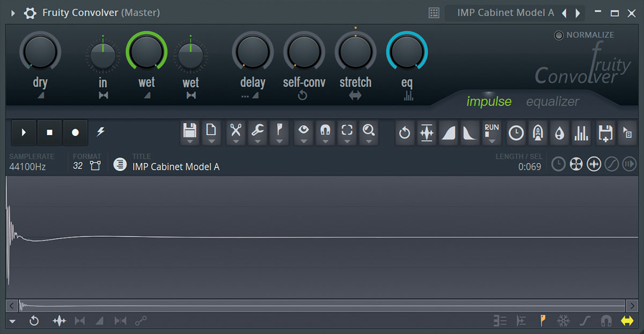Start impulse playback with the play button
The width and height of the screenshot is (644, 334).
coord(24,132)
